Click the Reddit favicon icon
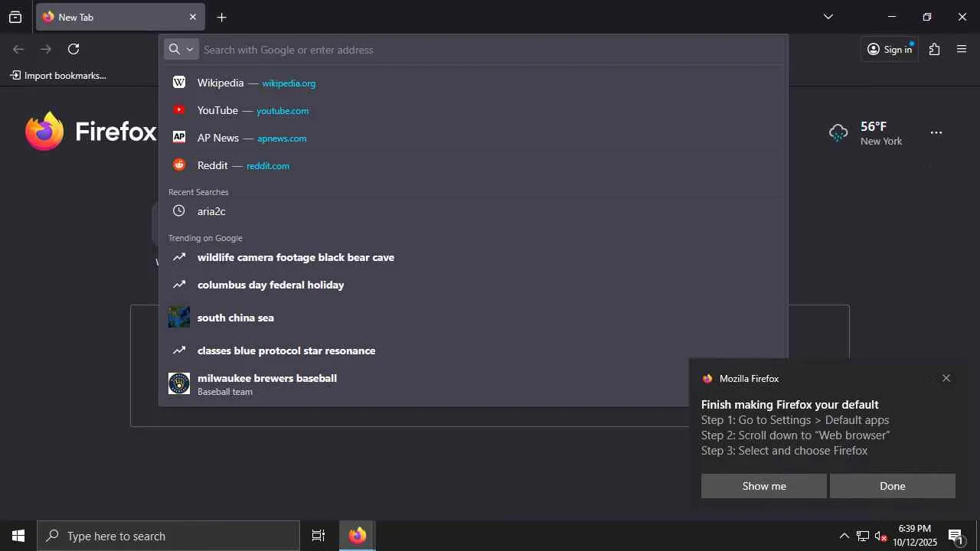Viewport: 980px width, 551px height. [x=179, y=165]
